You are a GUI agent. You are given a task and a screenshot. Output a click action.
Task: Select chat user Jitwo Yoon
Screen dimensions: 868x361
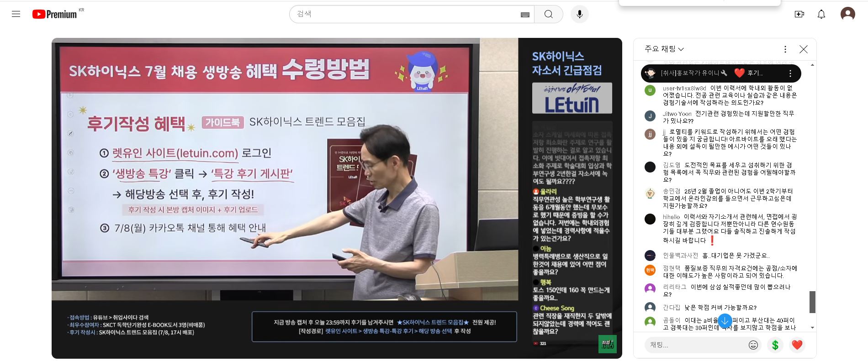(677, 114)
